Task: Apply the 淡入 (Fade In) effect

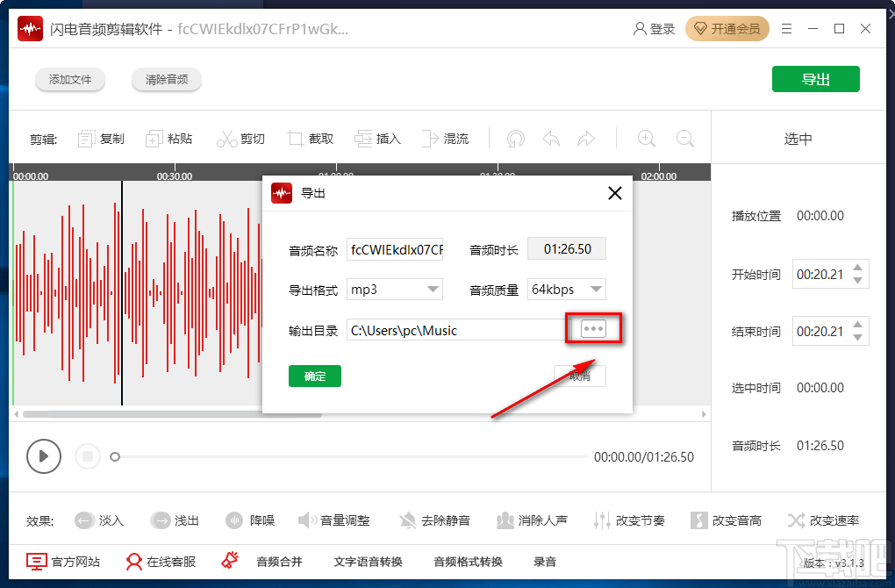Action: [99, 520]
